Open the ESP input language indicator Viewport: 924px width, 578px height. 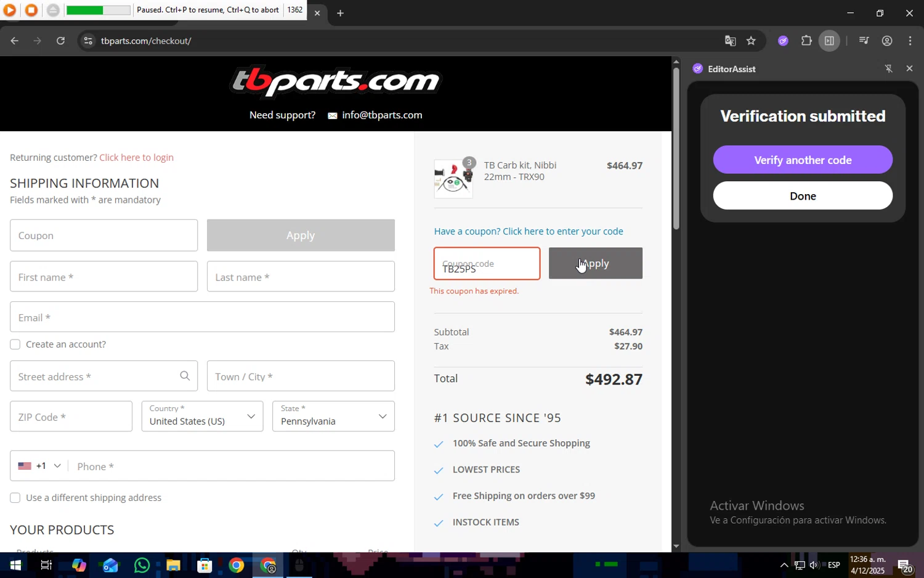click(834, 565)
